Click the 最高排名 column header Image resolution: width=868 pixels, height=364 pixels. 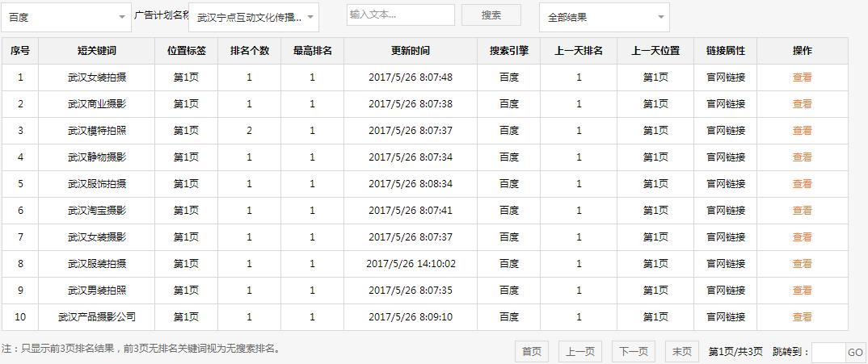[x=313, y=51]
